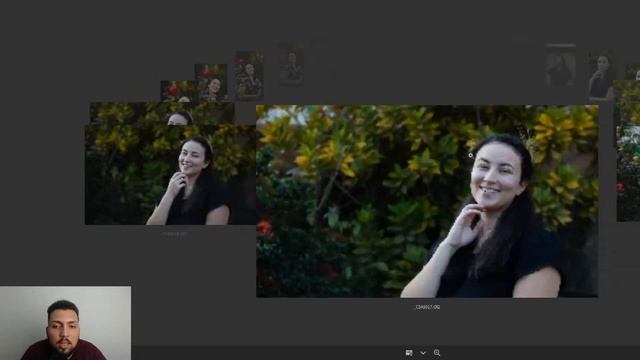This screenshot has height=360, width=640.
Task: Open the chevron dropdown beside grid icon
Action: coord(423,353)
